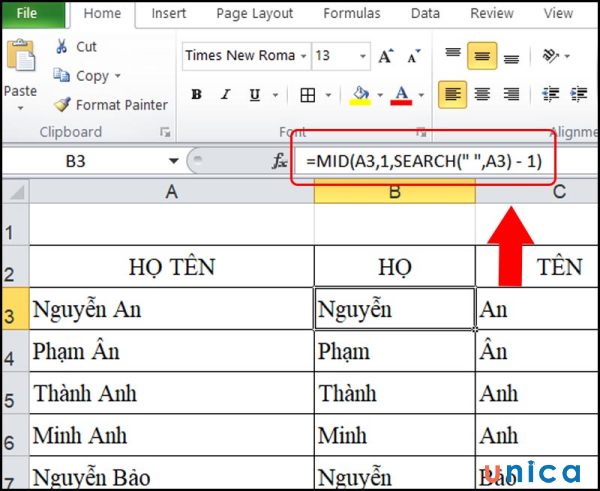Increase font size with grow font icon

386,56
